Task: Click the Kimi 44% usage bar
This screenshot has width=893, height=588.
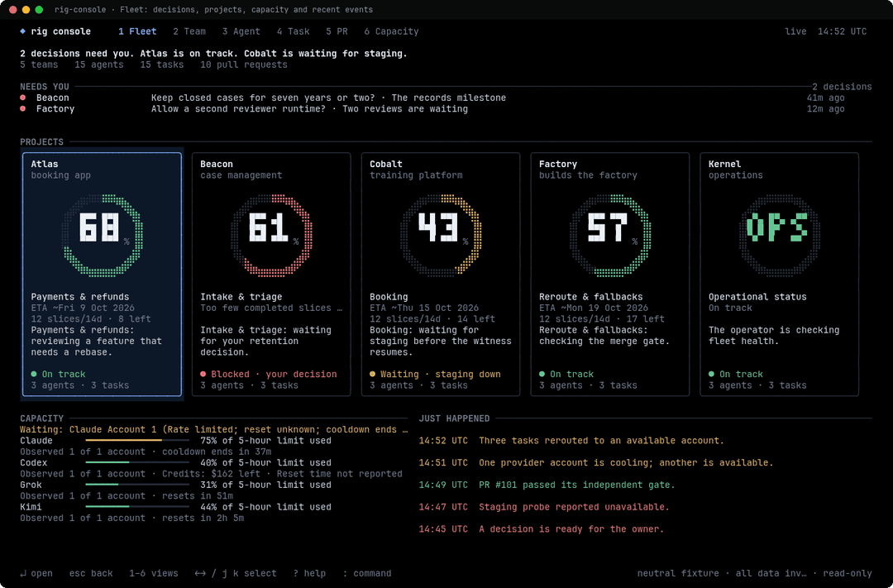Action: tap(137, 506)
